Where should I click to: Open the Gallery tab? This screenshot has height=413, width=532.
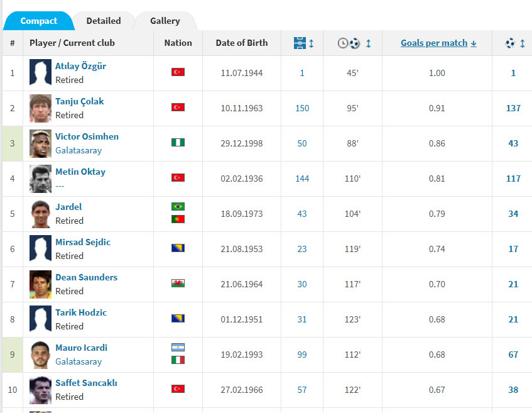165,21
